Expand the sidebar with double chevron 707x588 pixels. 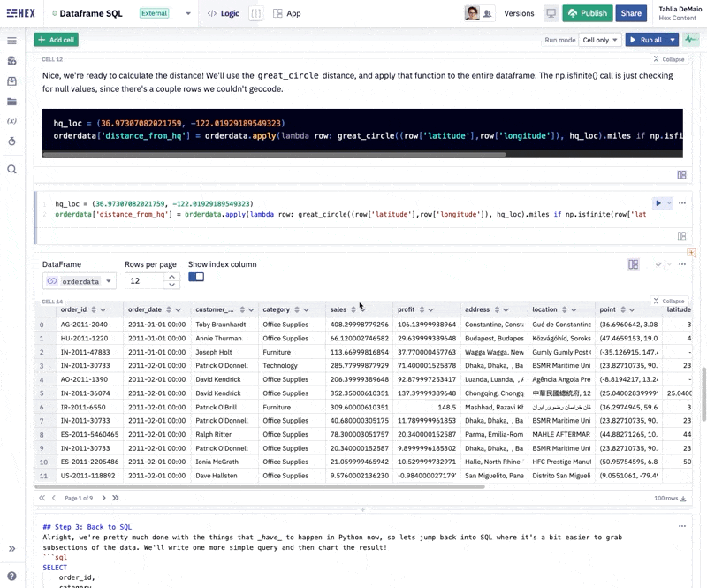tap(12, 549)
